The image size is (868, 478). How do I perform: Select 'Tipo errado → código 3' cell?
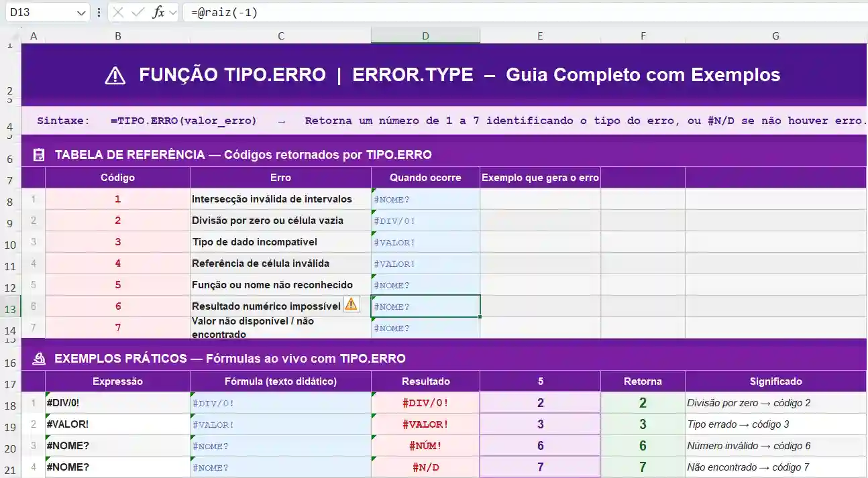776,424
